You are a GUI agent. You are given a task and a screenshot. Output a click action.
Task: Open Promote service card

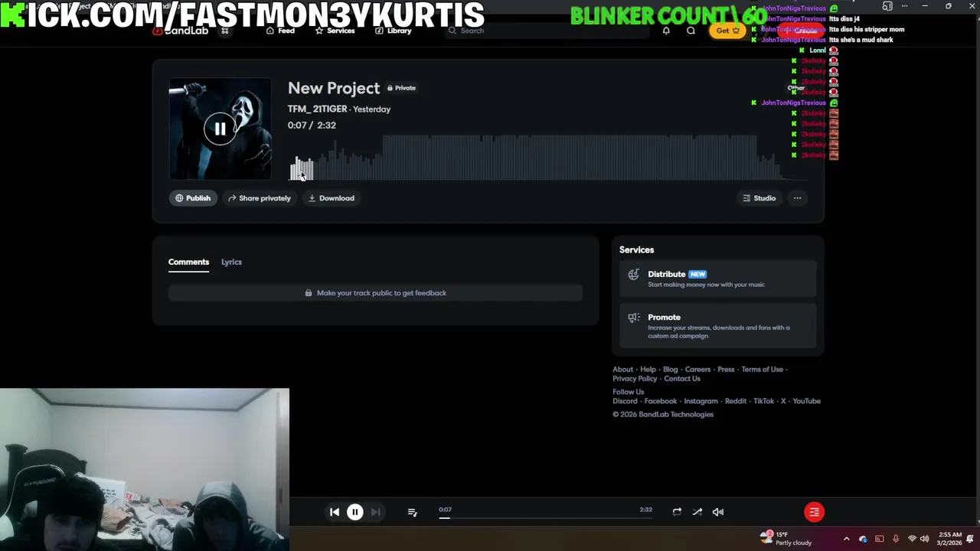tap(717, 325)
